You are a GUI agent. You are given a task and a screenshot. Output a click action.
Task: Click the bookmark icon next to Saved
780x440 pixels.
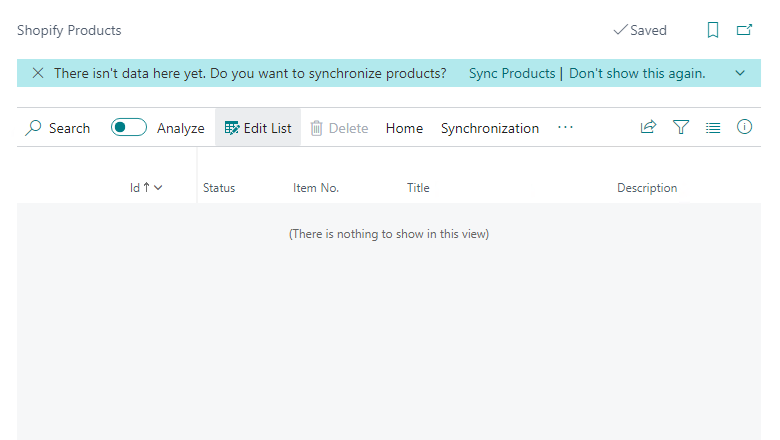tap(712, 30)
